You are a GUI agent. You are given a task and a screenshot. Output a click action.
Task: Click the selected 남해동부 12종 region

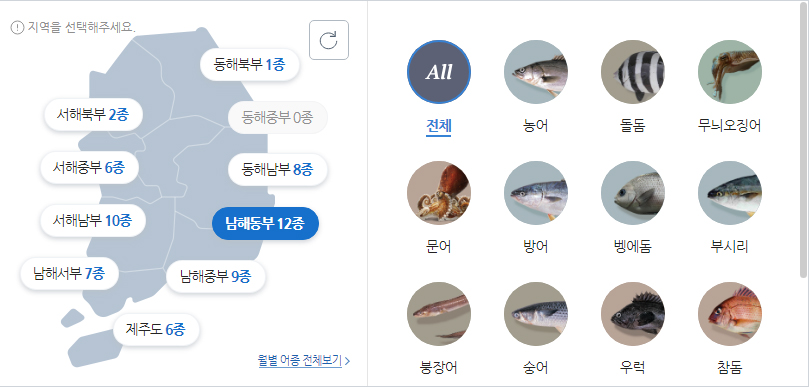pyautogui.click(x=265, y=223)
